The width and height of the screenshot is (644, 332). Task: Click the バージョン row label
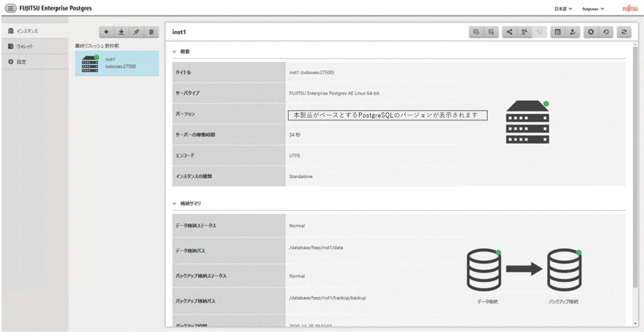point(185,114)
